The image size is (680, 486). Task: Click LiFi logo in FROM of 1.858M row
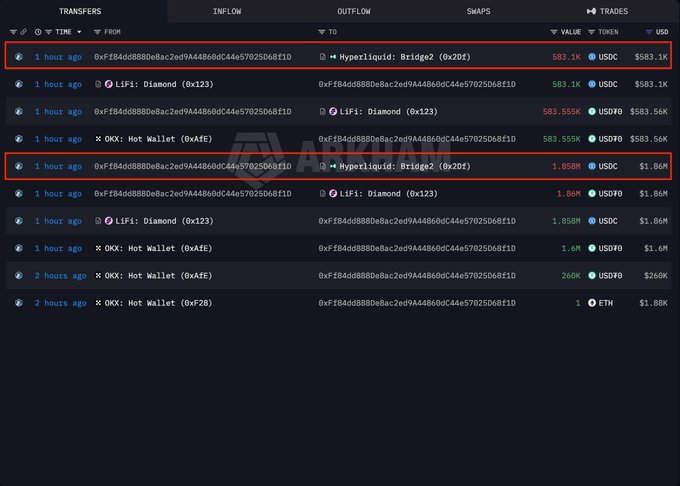coord(108,221)
